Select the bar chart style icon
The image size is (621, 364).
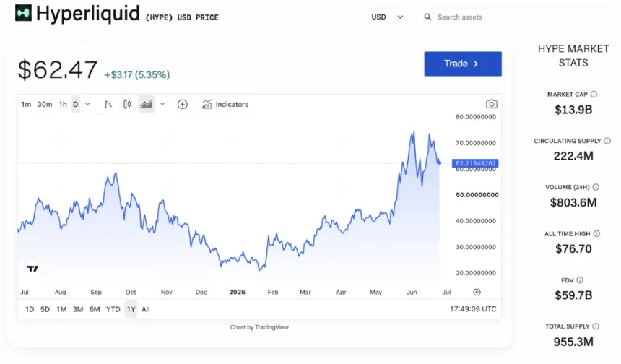pyautogui.click(x=108, y=104)
